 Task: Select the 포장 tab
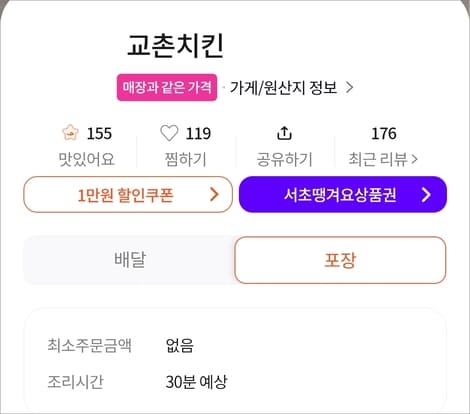(x=340, y=260)
